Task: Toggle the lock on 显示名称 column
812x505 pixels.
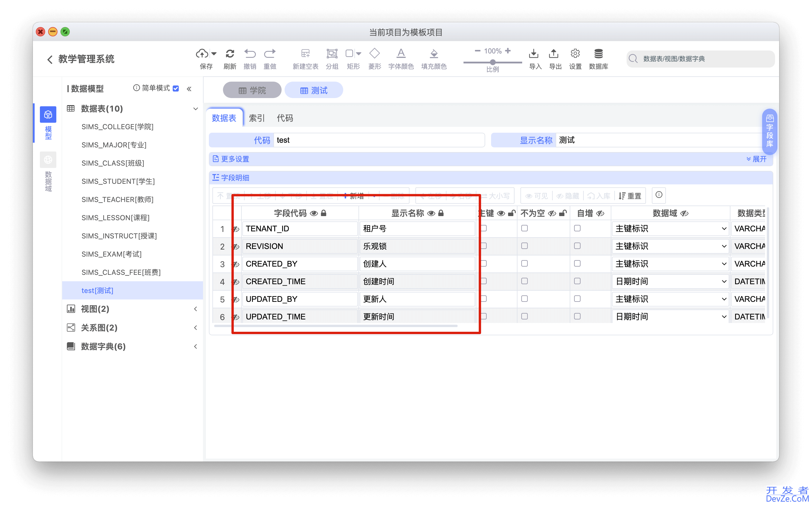Action: [x=441, y=213]
